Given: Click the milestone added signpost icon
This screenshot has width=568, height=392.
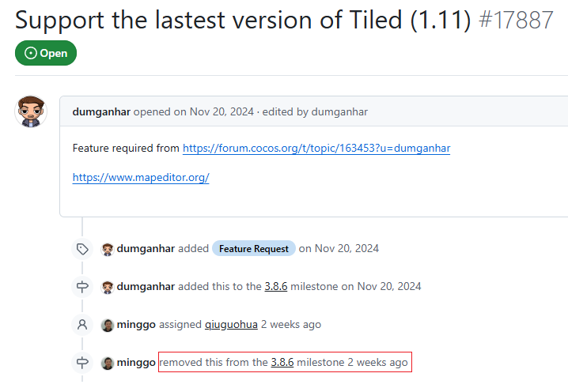Looking at the screenshot, I should click(x=82, y=287).
